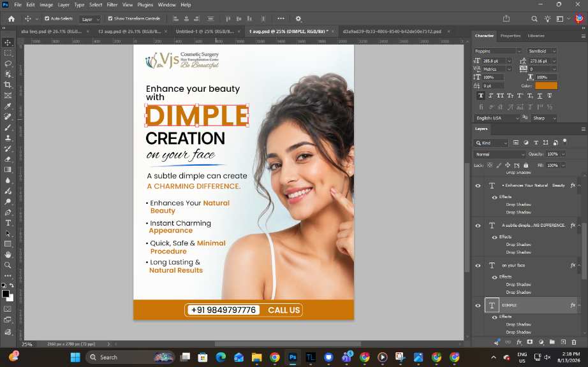Hide the 'on your face' layer

pos(478,266)
